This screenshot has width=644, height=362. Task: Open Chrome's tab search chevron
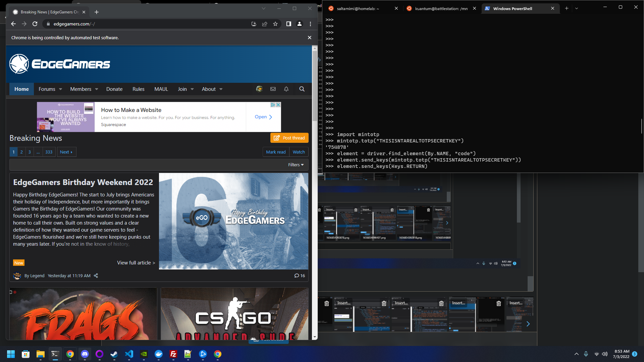[x=264, y=9]
